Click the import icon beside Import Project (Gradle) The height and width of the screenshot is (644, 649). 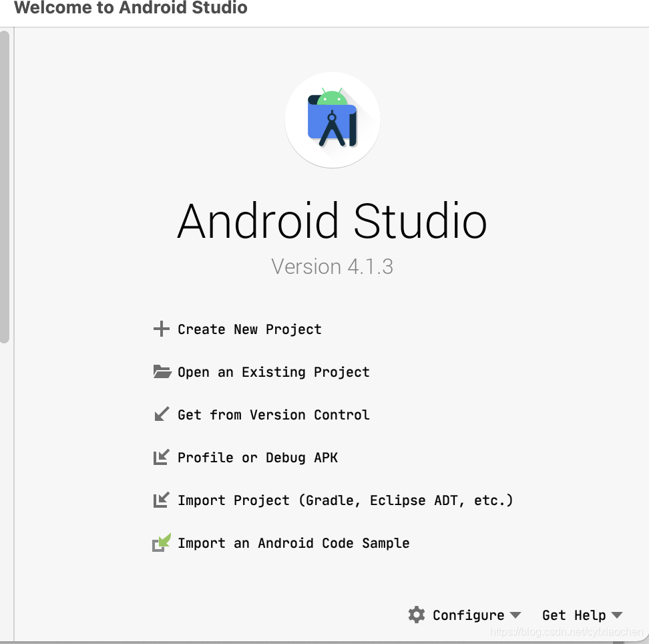[x=162, y=500]
